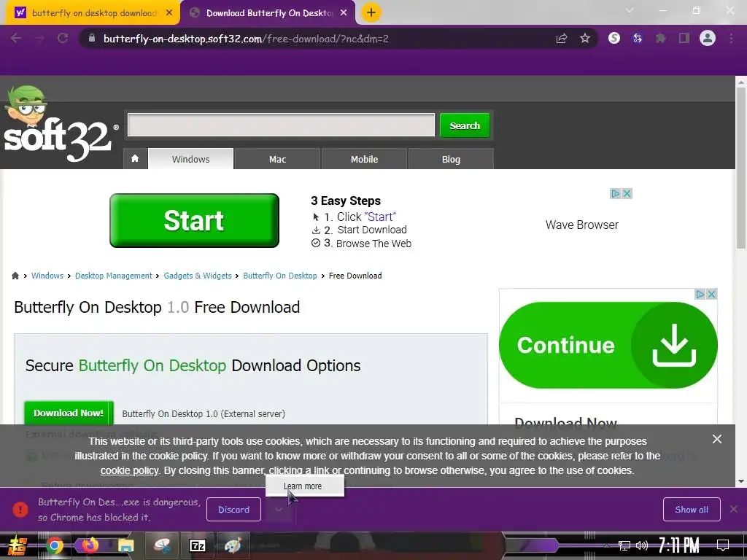Click the browser address bar URL

(246, 39)
